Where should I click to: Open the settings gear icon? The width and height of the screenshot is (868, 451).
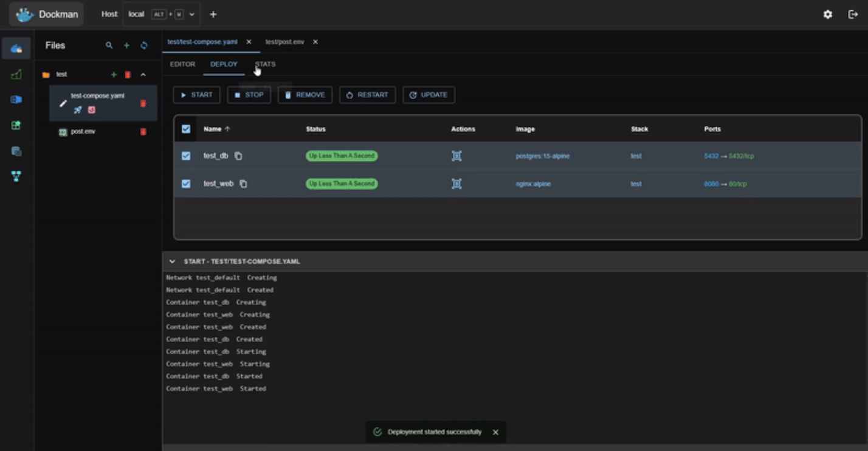(x=827, y=14)
